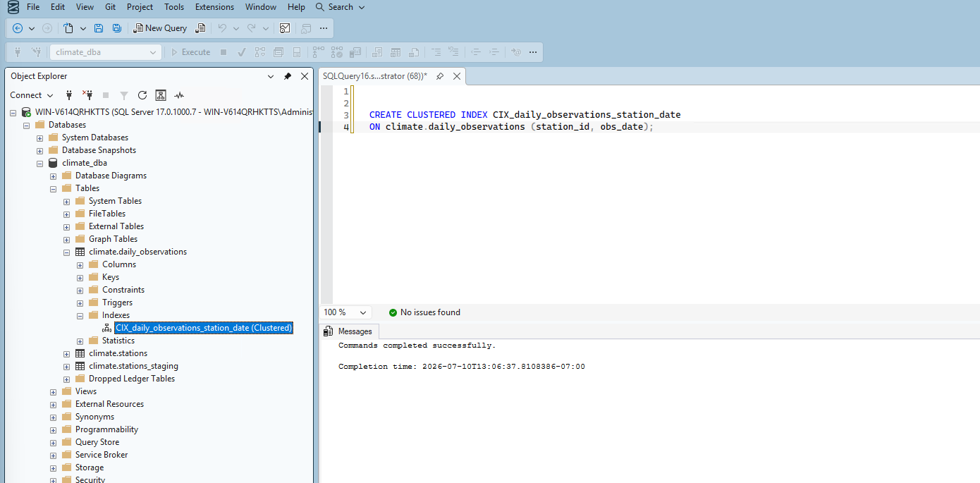Click the Execute button

(x=190, y=52)
